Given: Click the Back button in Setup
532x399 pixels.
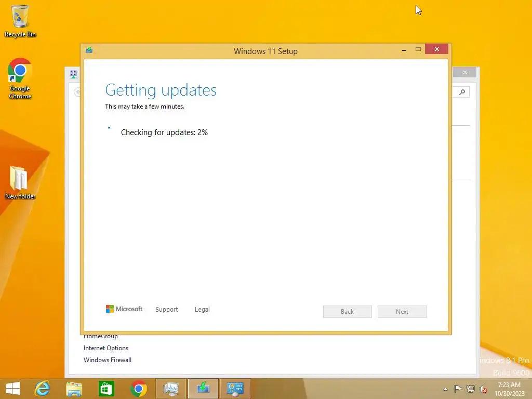Looking at the screenshot, I should click(348, 312).
